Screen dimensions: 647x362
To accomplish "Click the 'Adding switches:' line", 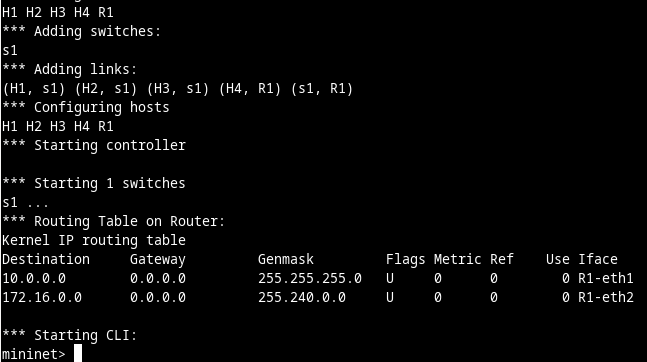I will click(x=82, y=32).
